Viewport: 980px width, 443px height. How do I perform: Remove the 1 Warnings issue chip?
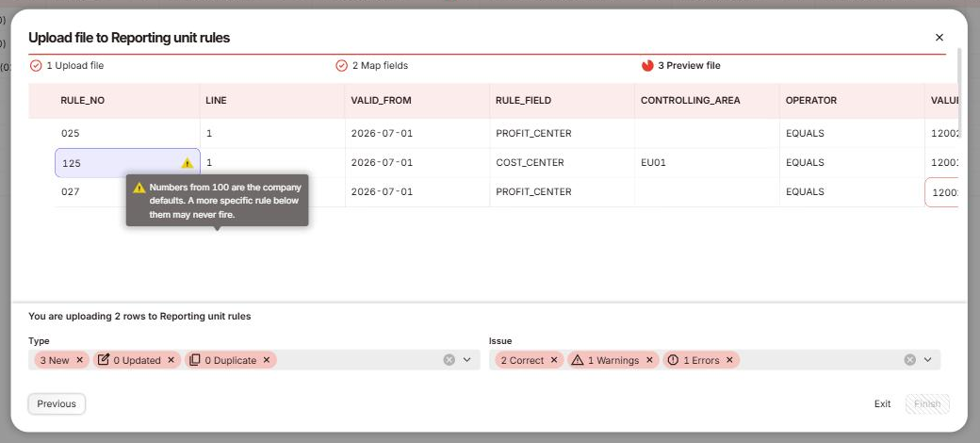pyautogui.click(x=649, y=360)
